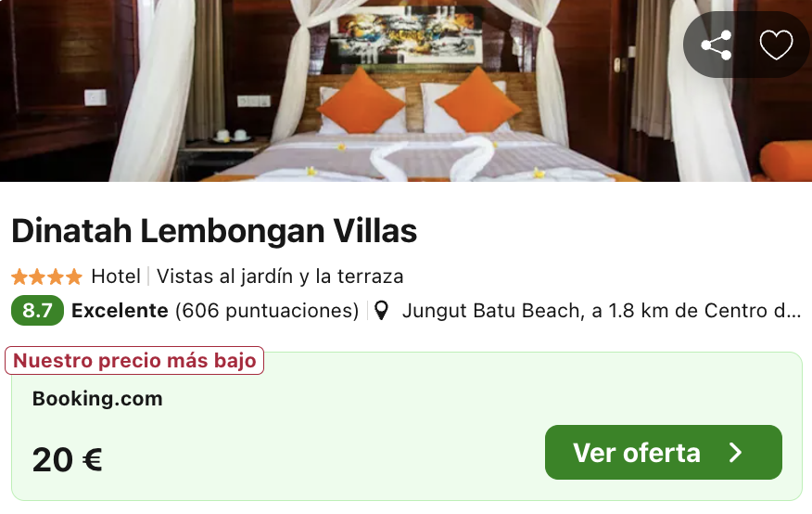Click the towel swans on the bed
The width and height of the screenshot is (812, 514).
(x=431, y=157)
